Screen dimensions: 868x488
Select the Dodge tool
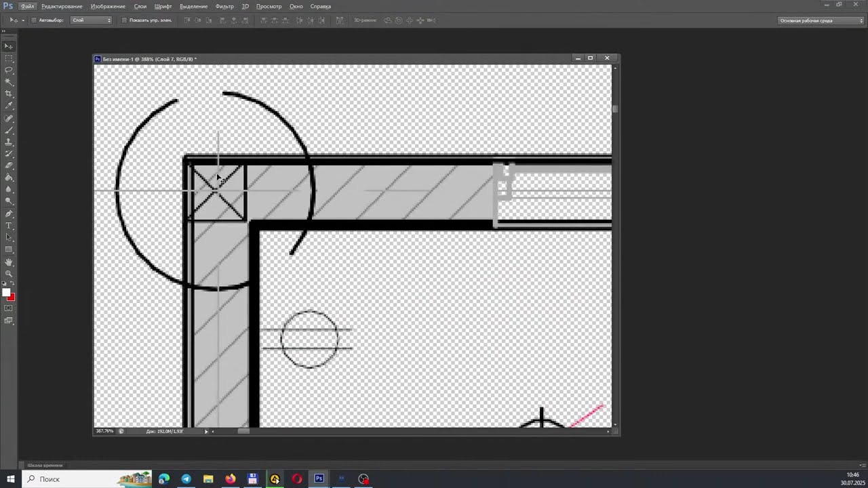[x=9, y=201]
